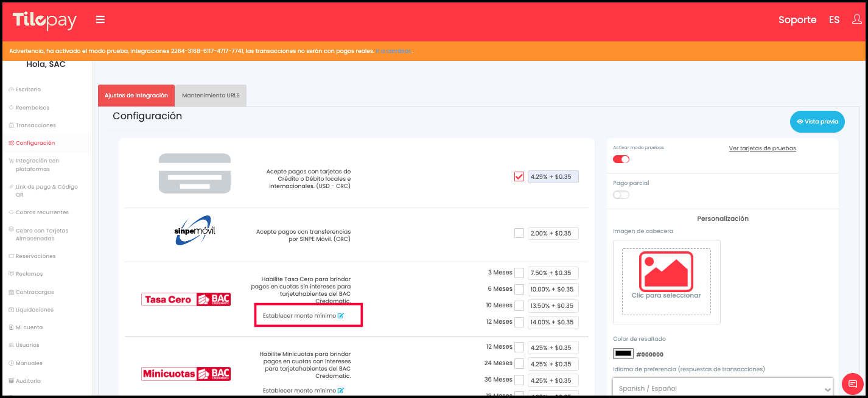Click the black highlight color swatch

pos(623,354)
